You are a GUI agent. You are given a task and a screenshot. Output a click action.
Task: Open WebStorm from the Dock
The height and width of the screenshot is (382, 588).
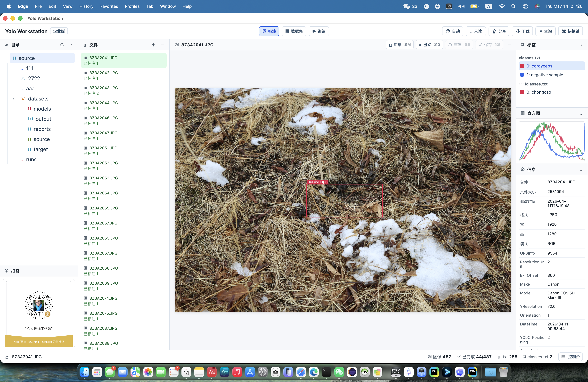pos(473,372)
